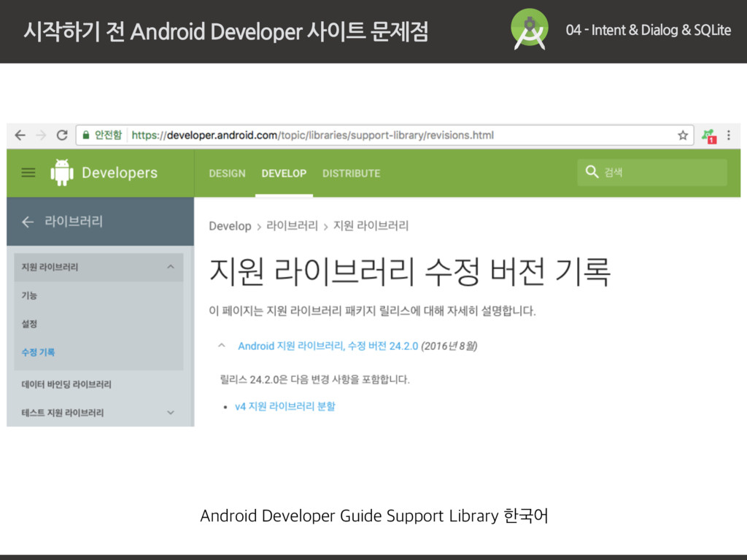
Task: Select 수정 기록 in the sidebar
Action: (x=38, y=352)
